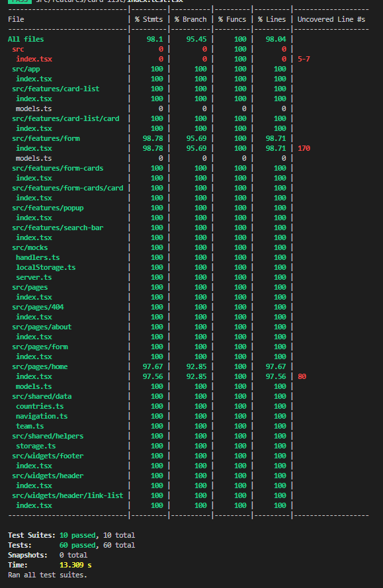Click the 'Tests:' summary label

pyautogui.click(x=19, y=545)
